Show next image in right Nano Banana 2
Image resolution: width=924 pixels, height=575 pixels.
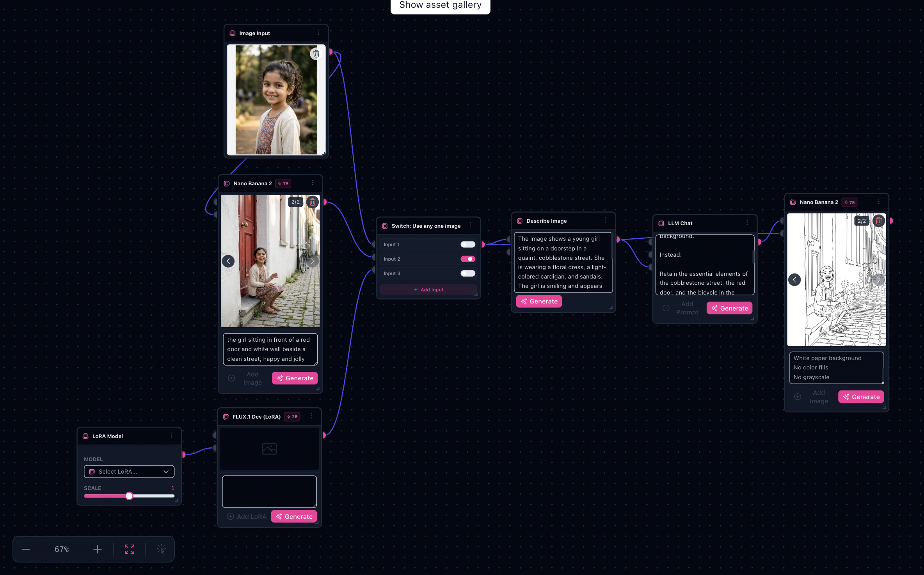[x=878, y=280]
